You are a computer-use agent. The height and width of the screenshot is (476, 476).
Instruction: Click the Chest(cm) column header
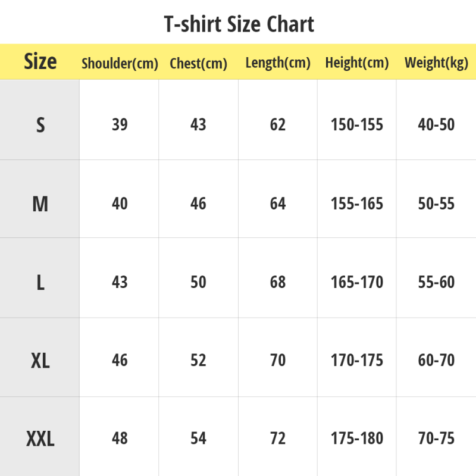tap(199, 63)
